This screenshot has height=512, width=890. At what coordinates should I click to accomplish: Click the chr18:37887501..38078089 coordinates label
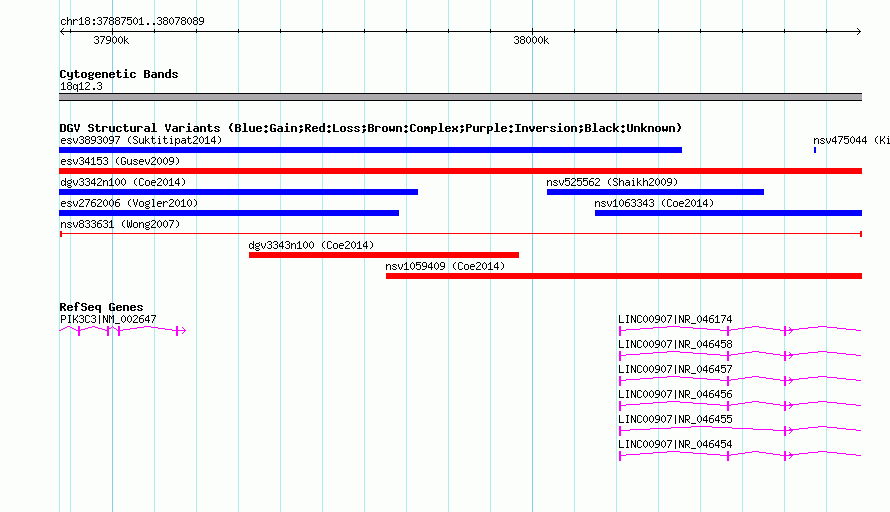pos(132,21)
